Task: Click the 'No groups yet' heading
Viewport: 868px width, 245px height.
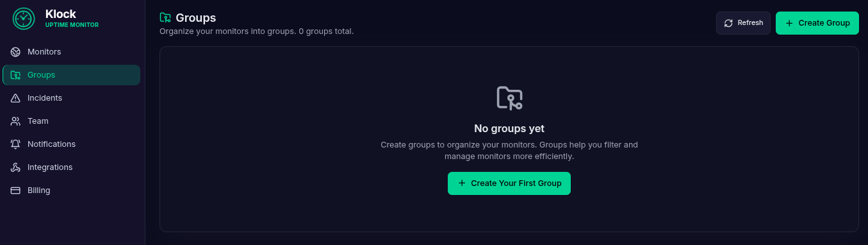Action: click(x=509, y=128)
